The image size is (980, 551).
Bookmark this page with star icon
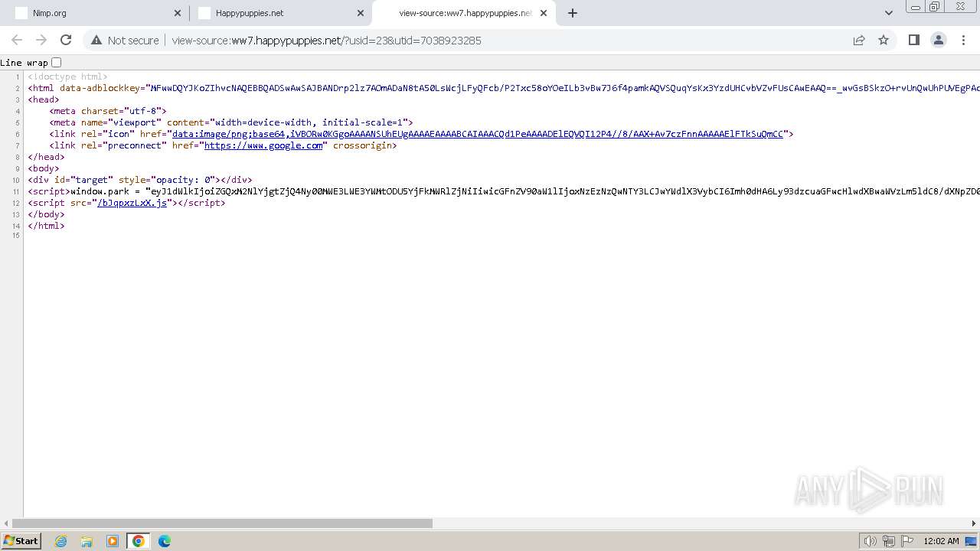pos(884,40)
